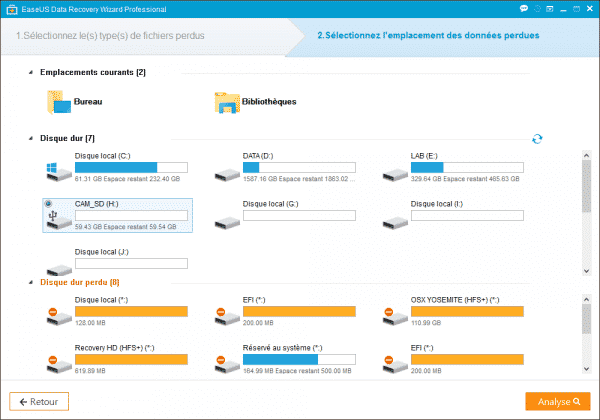Viewport: 600px width, 420px height.
Task: Select the OSX YOSEMITE lost partition icon
Action: [394, 314]
